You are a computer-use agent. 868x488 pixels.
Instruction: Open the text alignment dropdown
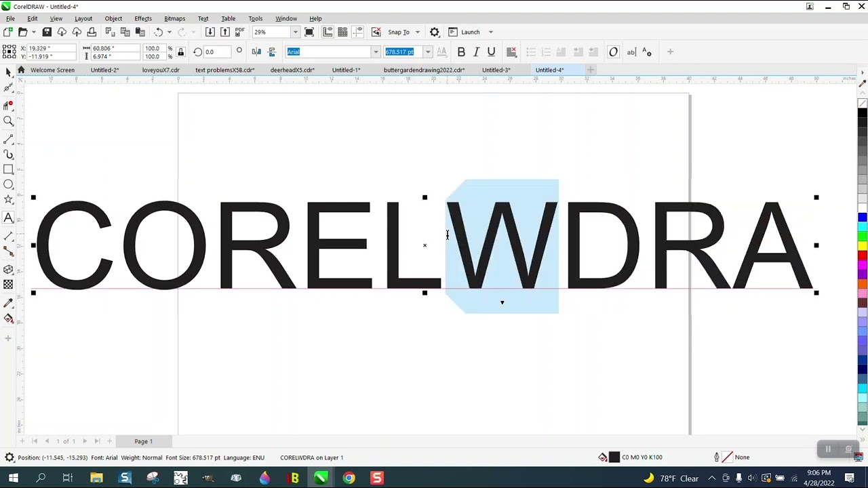(x=513, y=52)
